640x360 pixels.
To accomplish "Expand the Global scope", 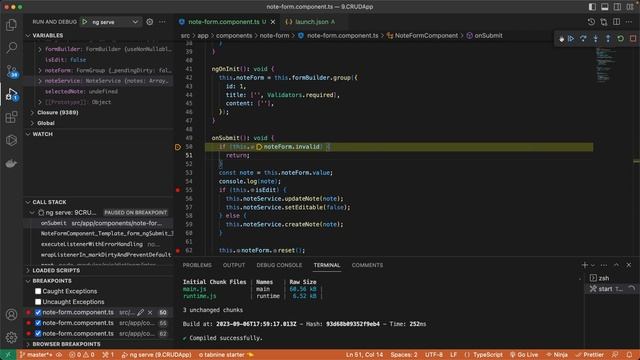I will click(32, 123).
